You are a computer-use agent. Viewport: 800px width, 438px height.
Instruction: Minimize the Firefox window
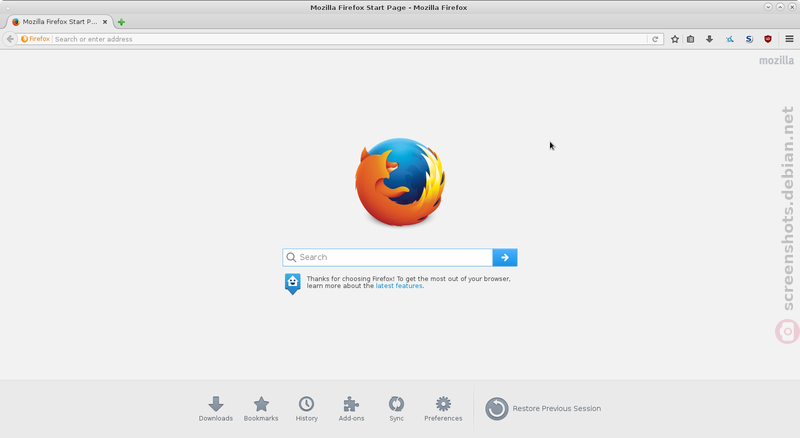(768, 7)
